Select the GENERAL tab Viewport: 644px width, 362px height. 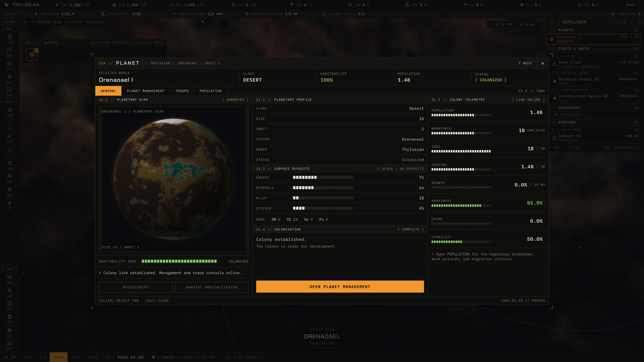tap(108, 91)
